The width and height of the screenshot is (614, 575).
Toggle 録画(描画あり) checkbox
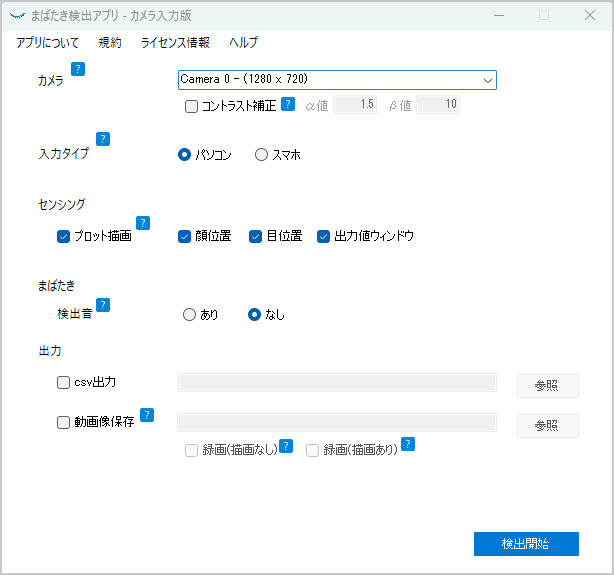click(312, 450)
